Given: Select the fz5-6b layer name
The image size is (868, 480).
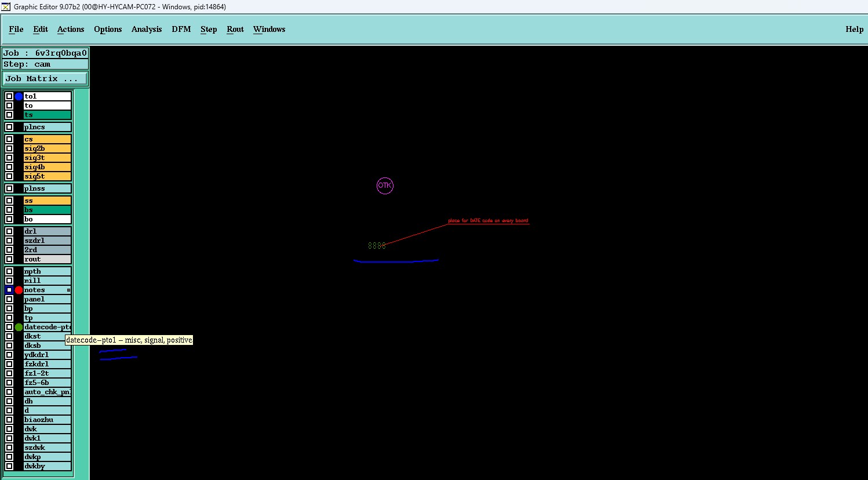Looking at the screenshot, I should (48, 383).
